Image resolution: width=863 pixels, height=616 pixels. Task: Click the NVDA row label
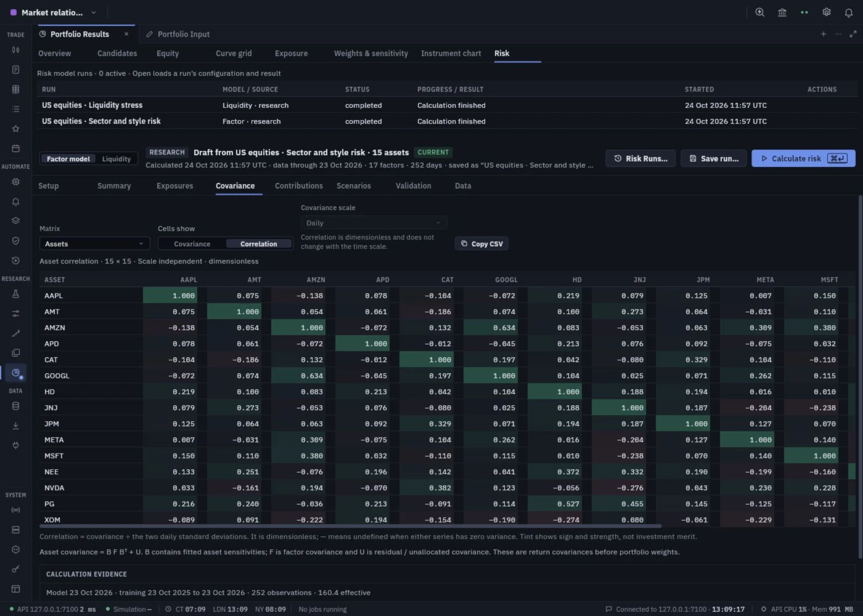tap(54, 488)
